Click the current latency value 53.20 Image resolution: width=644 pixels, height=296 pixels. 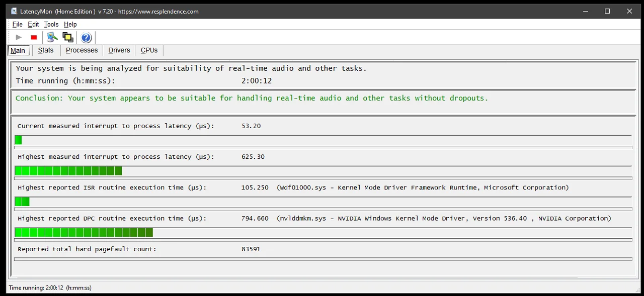[251, 126]
